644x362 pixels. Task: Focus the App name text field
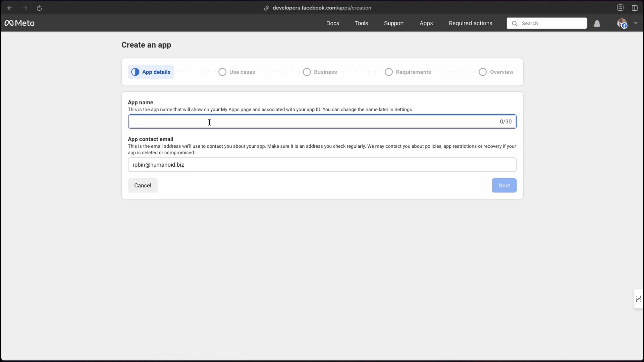pyautogui.click(x=322, y=122)
